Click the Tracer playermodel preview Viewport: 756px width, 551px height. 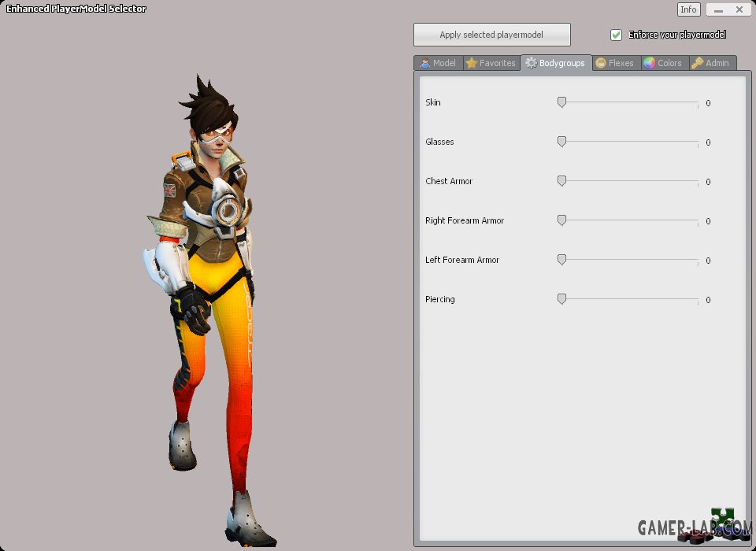tap(210, 311)
